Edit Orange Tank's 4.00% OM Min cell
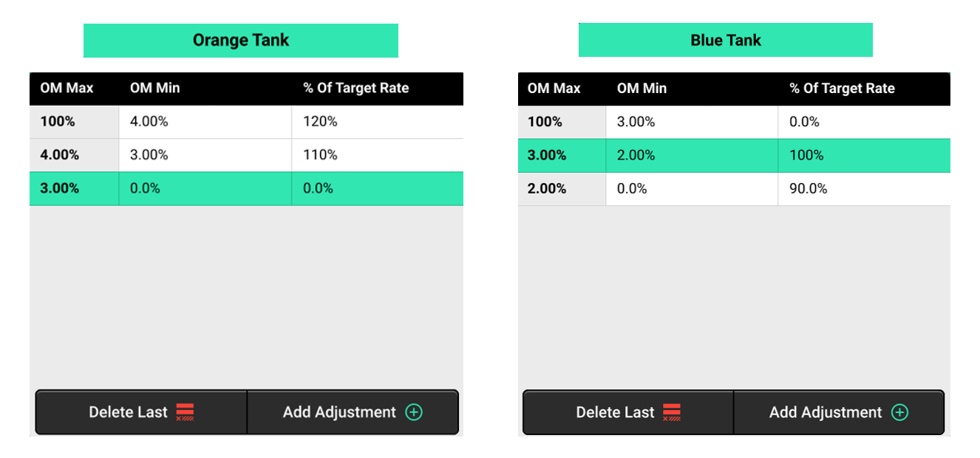980x458 pixels. (149, 122)
